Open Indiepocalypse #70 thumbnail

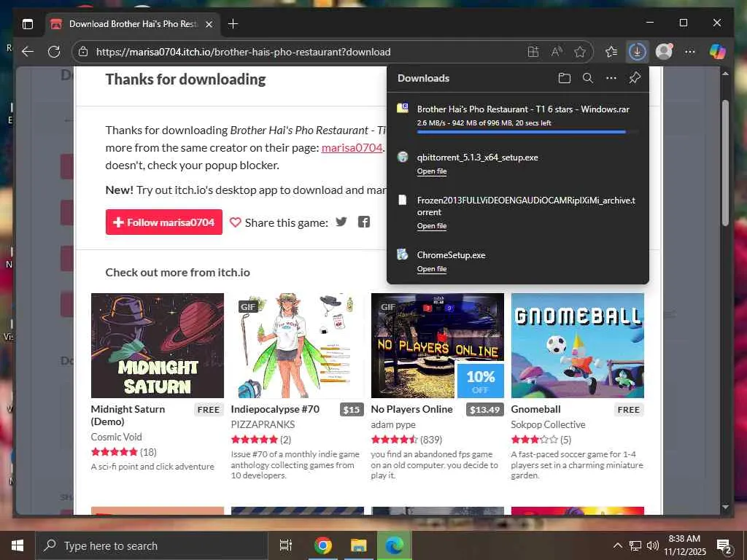(298, 345)
